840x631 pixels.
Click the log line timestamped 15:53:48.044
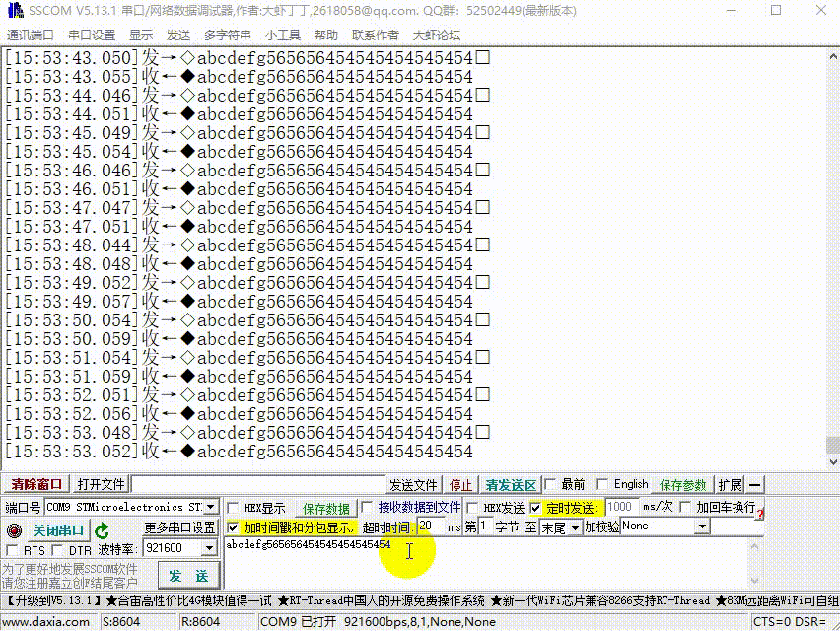[x=246, y=245]
